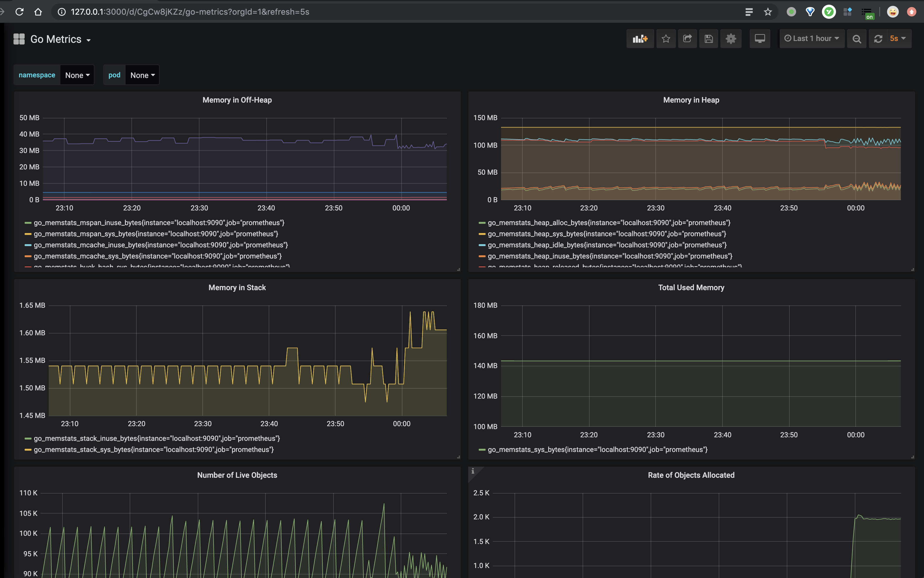
Task: Select the namespace dropdown filter
Action: point(75,74)
